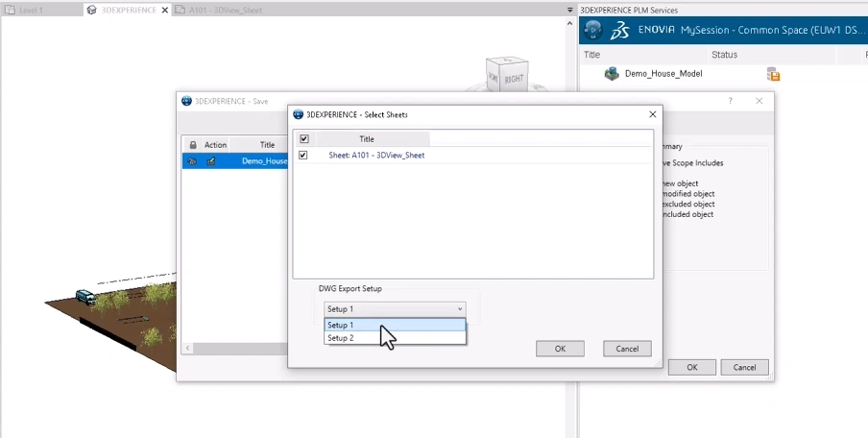Image resolution: width=868 pixels, height=438 pixels.
Task: Click OK in Select Sheets dialog
Action: coord(560,349)
